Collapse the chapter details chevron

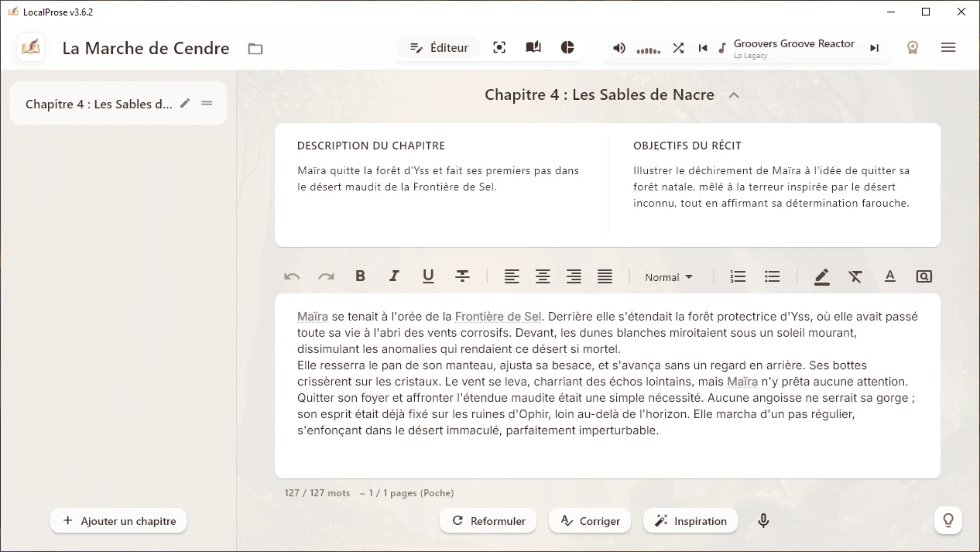coord(734,95)
